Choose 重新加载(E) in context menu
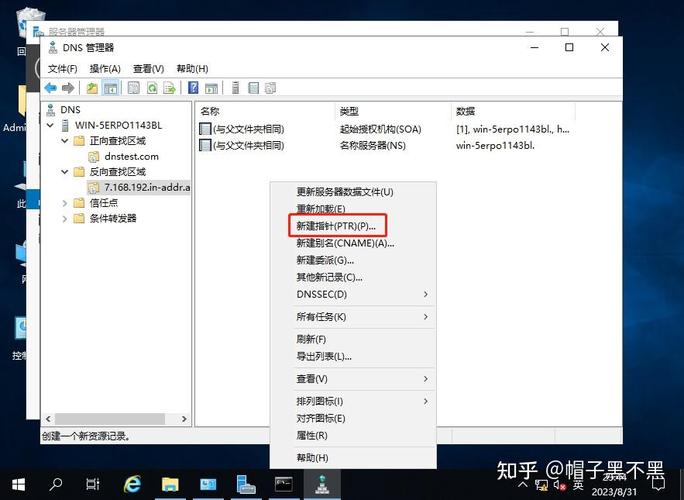This screenshot has height=500, width=684. [353, 209]
